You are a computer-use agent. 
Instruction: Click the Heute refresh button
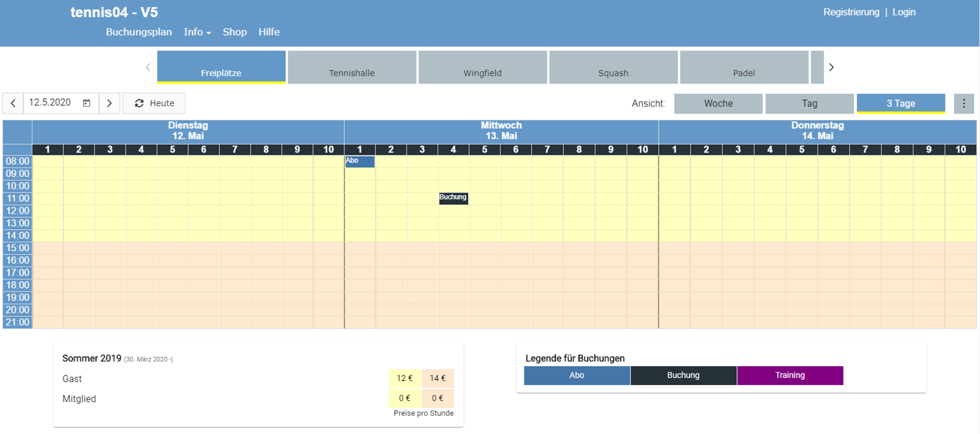[154, 103]
